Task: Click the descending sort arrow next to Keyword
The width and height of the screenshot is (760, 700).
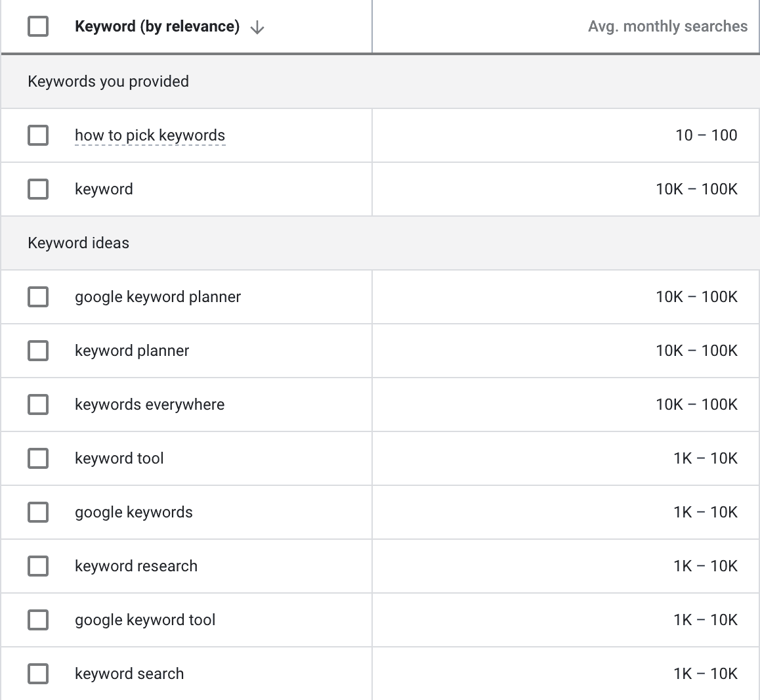Action: click(257, 27)
